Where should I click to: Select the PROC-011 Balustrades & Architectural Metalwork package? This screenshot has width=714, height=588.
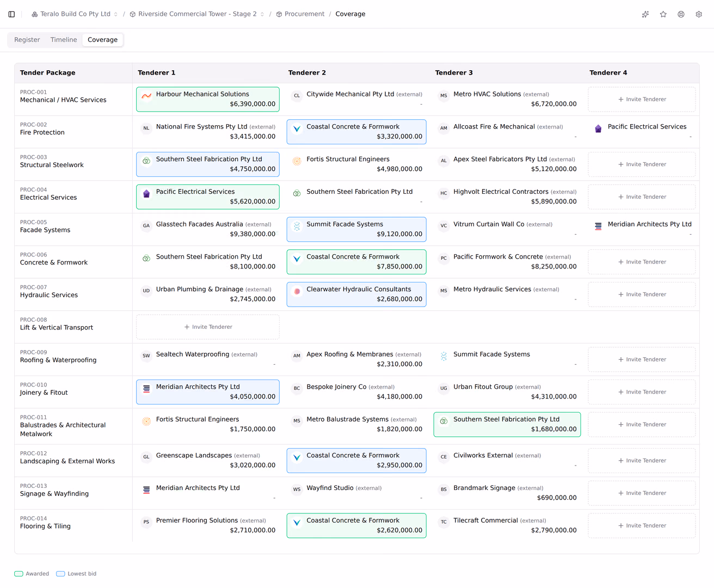coord(73,426)
